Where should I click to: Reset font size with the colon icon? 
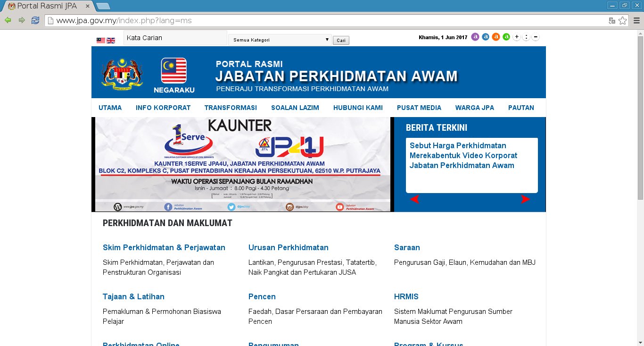(526, 37)
